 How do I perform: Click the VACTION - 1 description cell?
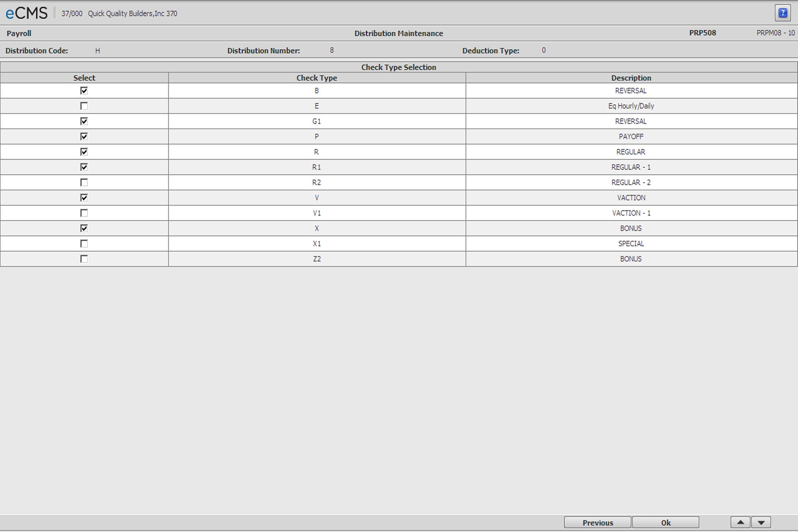pos(631,213)
